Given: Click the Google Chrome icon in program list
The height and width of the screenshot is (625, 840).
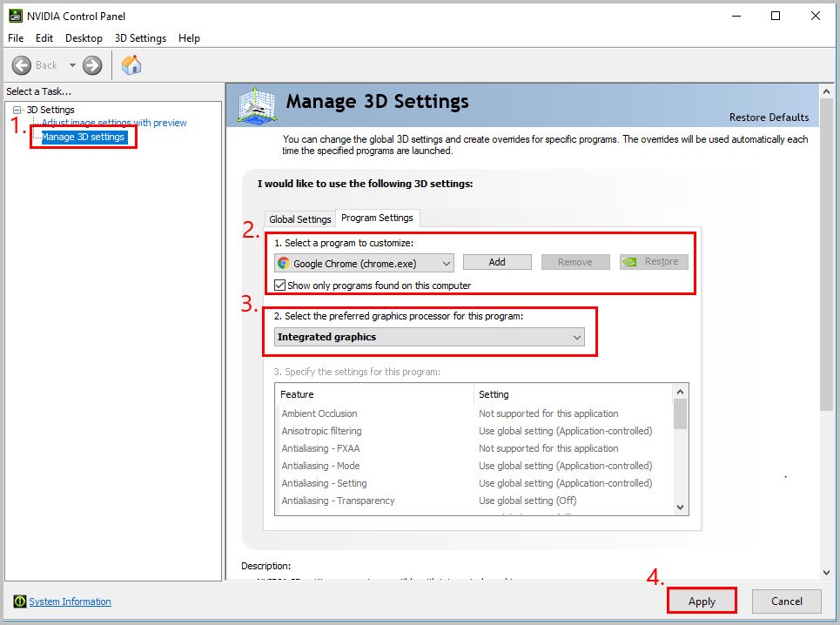Looking at the screenshot, I should point(284,263).
